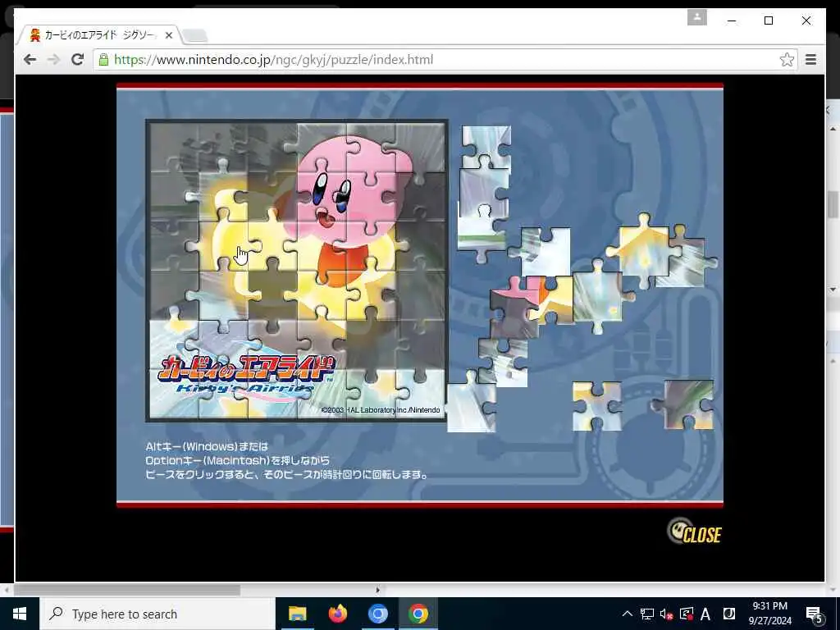
Task: Open the Chrome hamburger menu
Action: [x=810, y=59]
